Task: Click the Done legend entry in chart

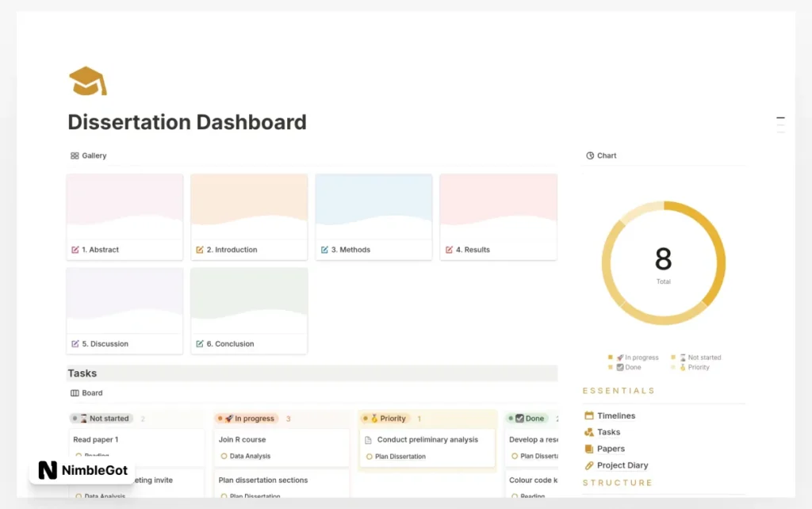Action: click(624, 367)
